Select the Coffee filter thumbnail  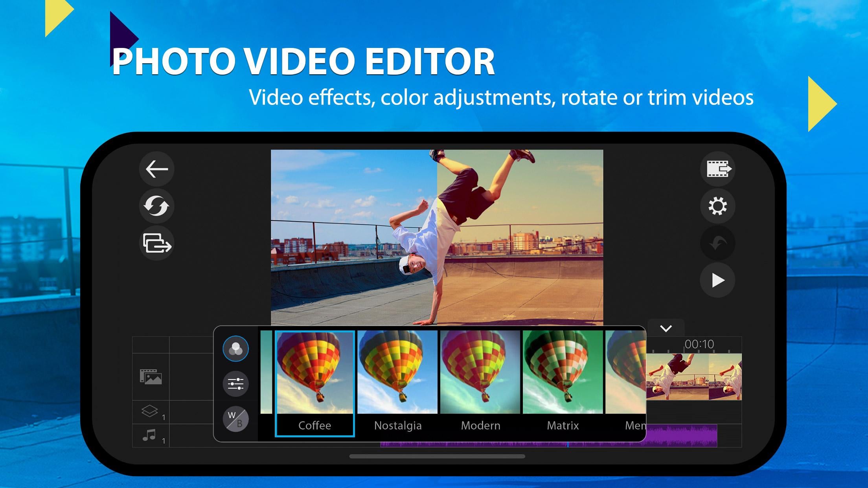pos(314,383)
